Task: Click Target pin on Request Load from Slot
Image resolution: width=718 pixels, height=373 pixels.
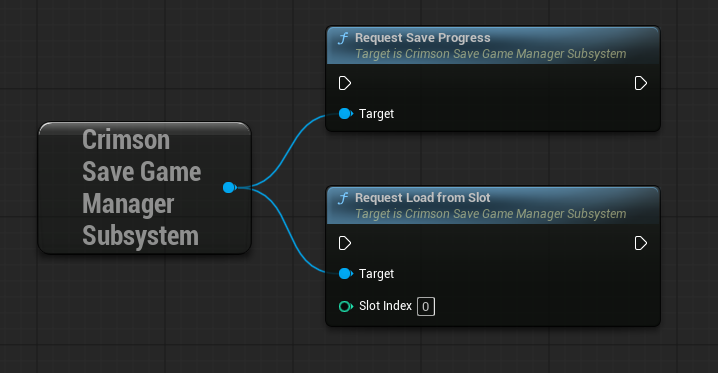Action: click(x=345, y=274)
